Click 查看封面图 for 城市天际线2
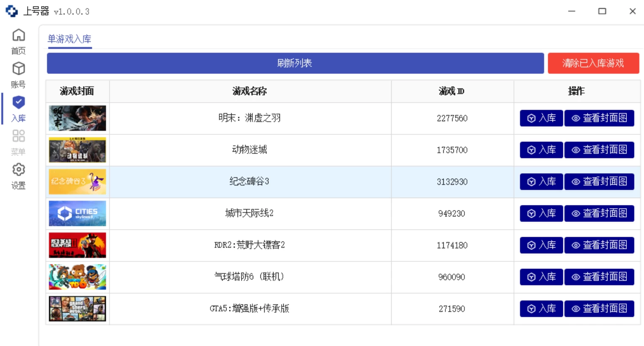This screenshot has height=346, width=644. [599, 213]
